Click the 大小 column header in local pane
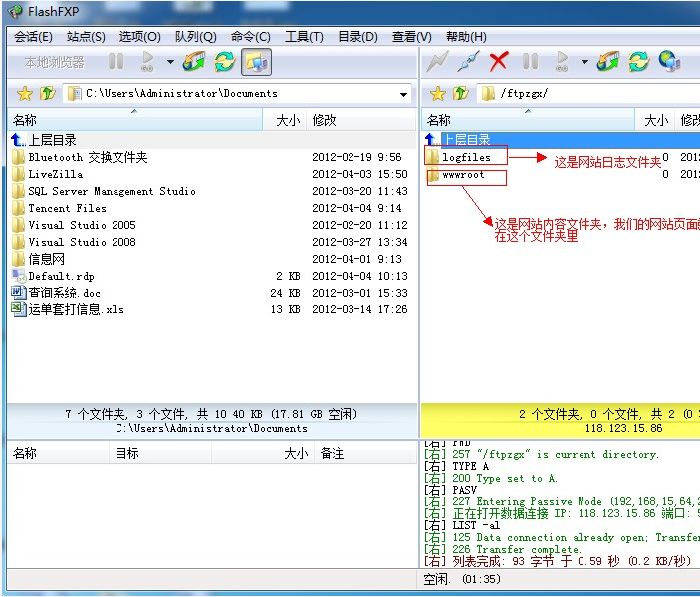 pos(287,120)
